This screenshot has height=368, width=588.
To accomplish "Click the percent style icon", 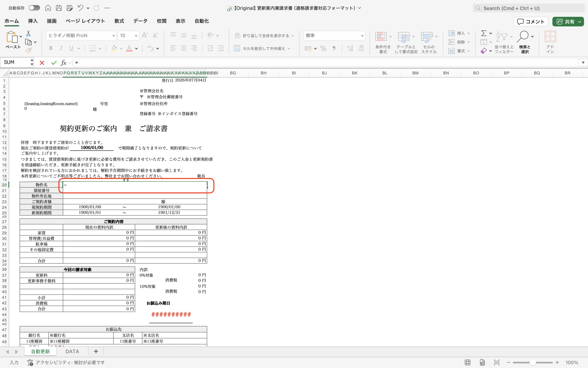I will [x=323, y=48].
